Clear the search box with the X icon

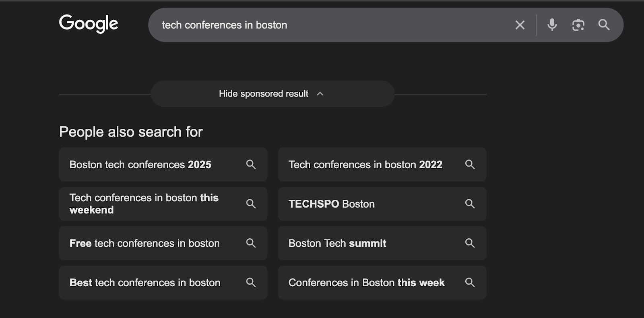click(520, 25)
